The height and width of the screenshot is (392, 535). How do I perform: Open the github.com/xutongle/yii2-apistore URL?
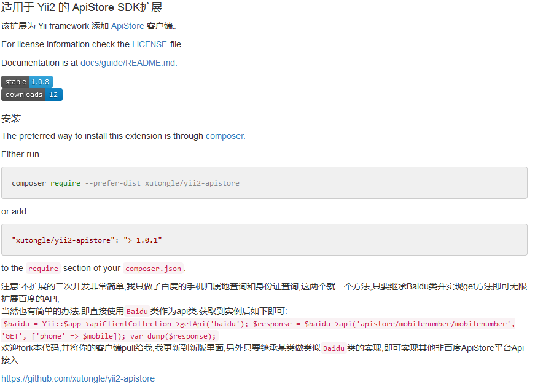pyautogui.click(x=78, y=378)
